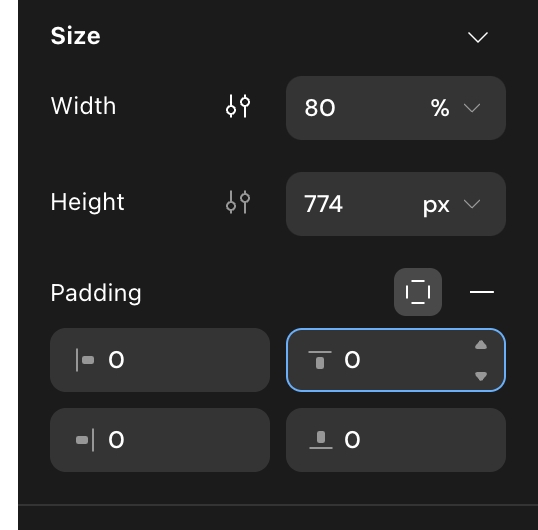Click the left padding icon
This screenshot has width=538, height=530.
pyautogui.click(x=85, y=360)
